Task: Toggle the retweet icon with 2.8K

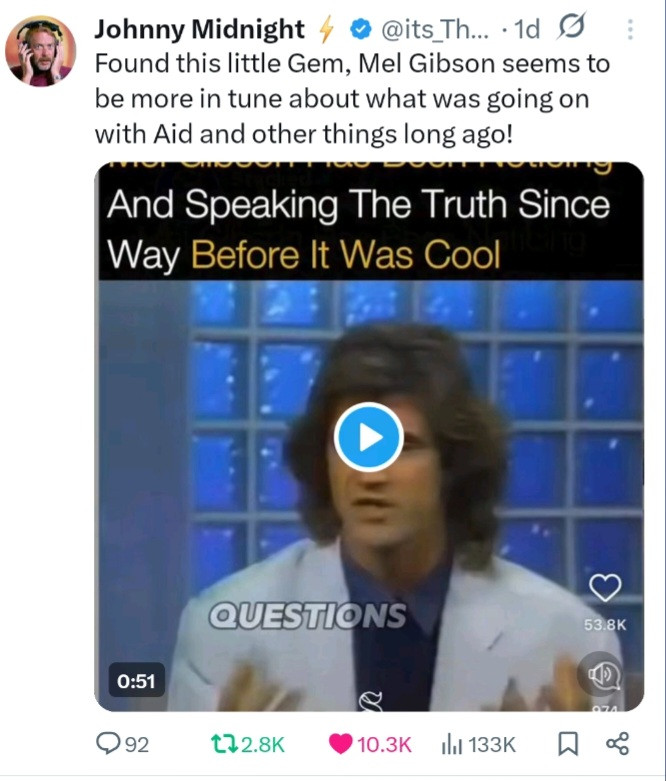Action: coord(220,744)
